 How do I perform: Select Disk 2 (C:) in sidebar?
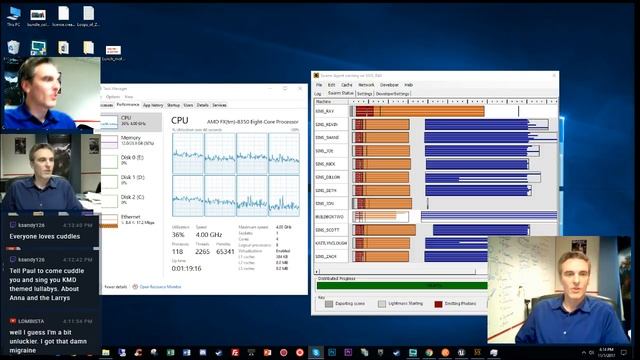(x=131, y=200)
